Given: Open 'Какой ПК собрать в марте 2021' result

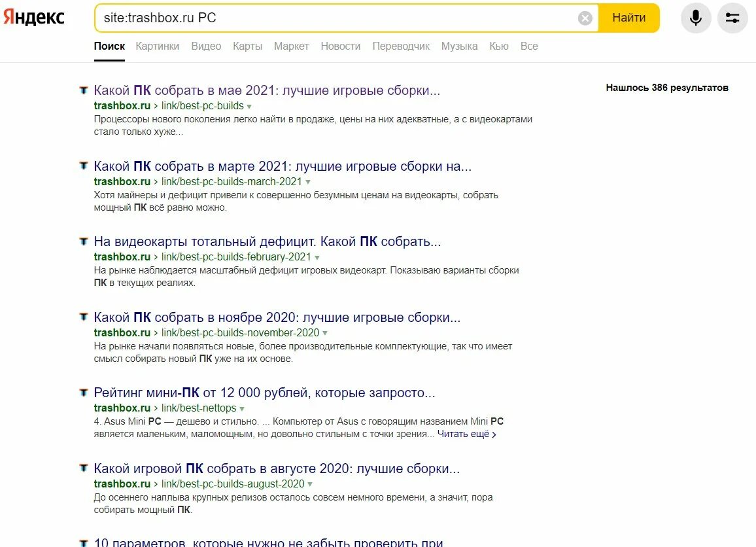Looking at the screenshot, I should pos(283,166).
